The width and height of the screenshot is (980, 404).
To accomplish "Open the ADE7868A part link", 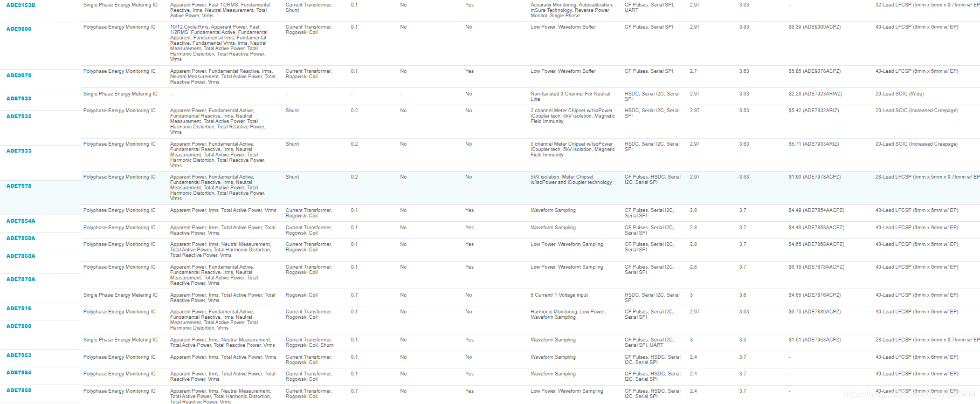I will pyautogui.click(x=20, y=256).
